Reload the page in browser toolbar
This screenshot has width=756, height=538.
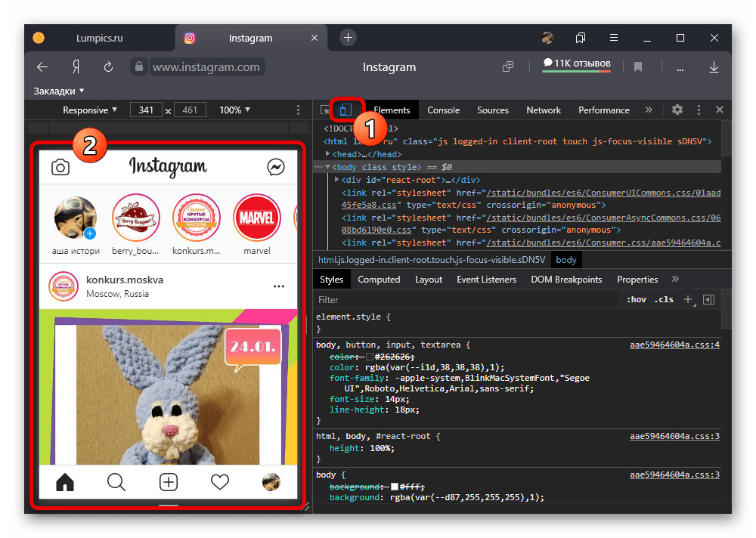[108, 66]
